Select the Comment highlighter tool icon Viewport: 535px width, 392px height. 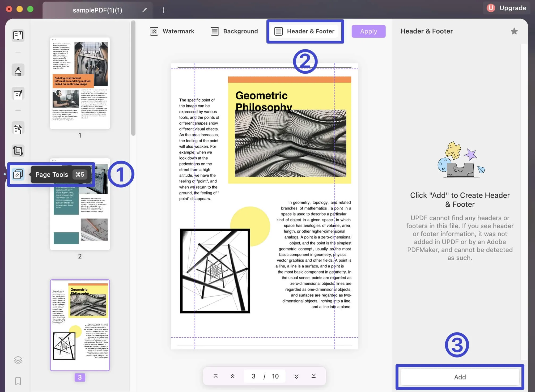click(18, 71)
